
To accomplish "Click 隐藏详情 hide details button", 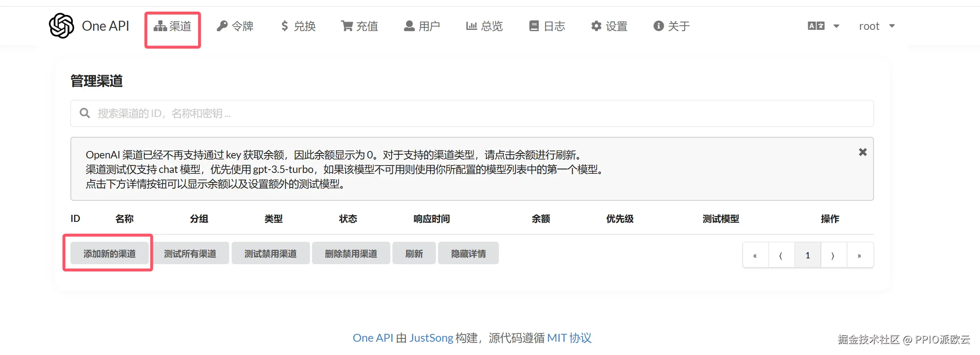I will pyautogui.click(x=468, y=253).
